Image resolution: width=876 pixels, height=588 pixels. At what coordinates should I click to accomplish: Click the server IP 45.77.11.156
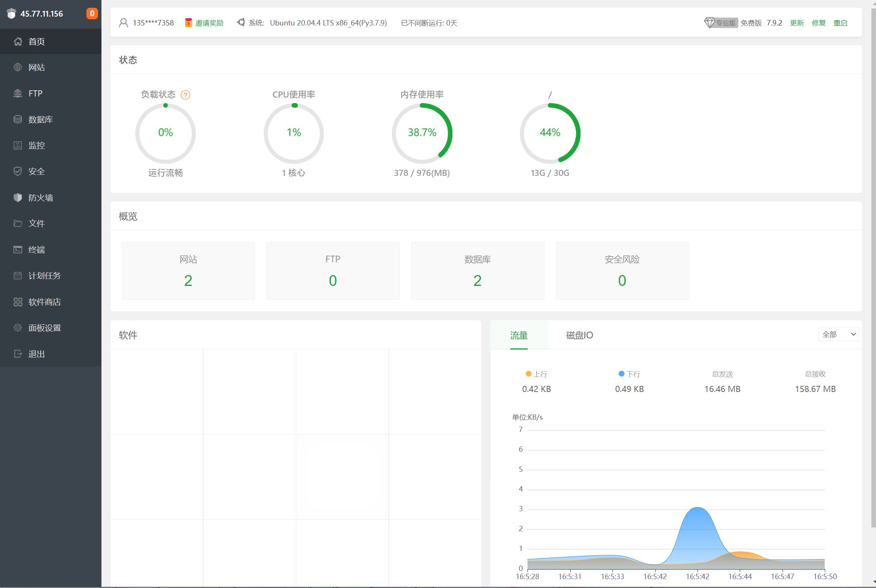pos(42,14)
